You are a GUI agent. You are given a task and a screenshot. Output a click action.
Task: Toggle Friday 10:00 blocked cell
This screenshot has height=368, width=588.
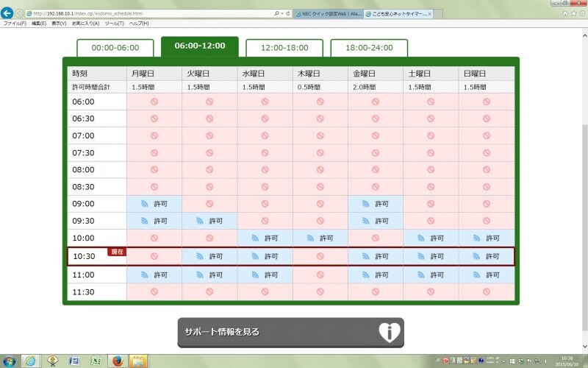376,238
